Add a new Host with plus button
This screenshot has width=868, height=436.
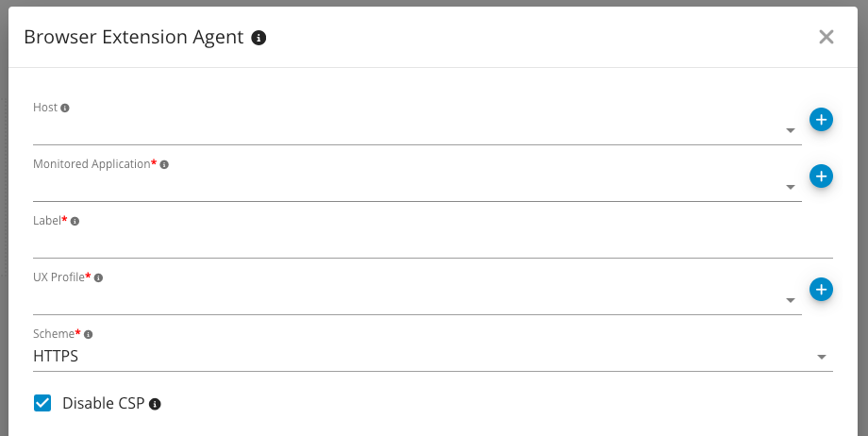pos(821,120)
